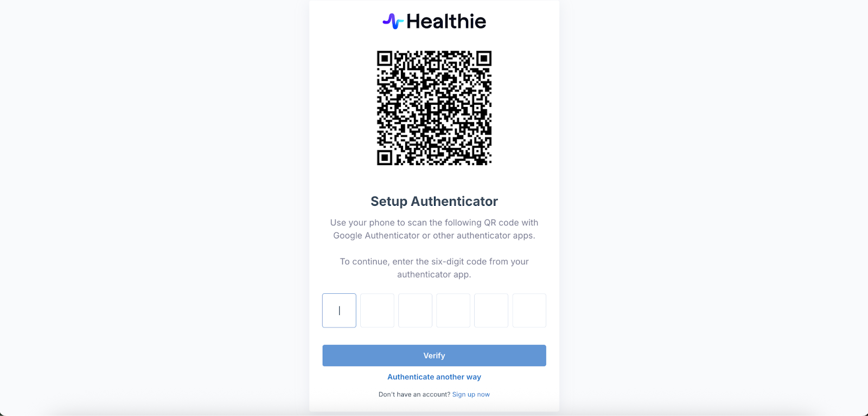Screen dimensions: 868x416
Task: Click the QR code's bottom-left finder square
Action: (385, 157)
